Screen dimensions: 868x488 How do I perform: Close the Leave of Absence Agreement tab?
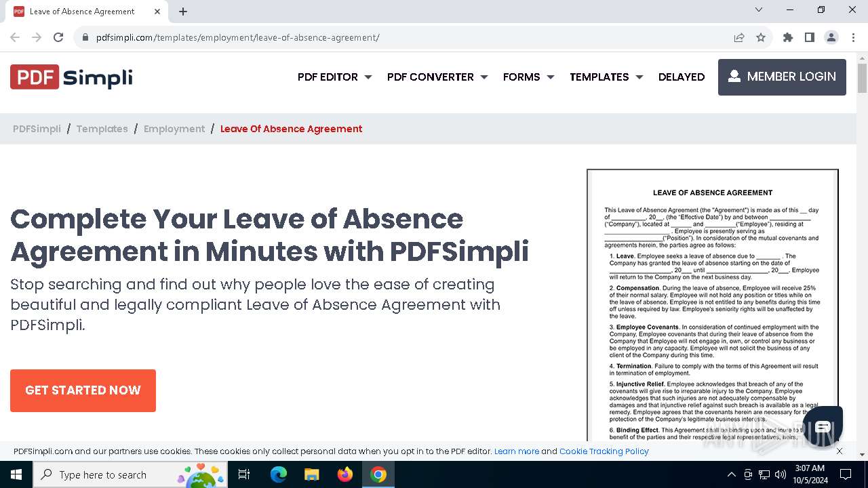(157, 12)
